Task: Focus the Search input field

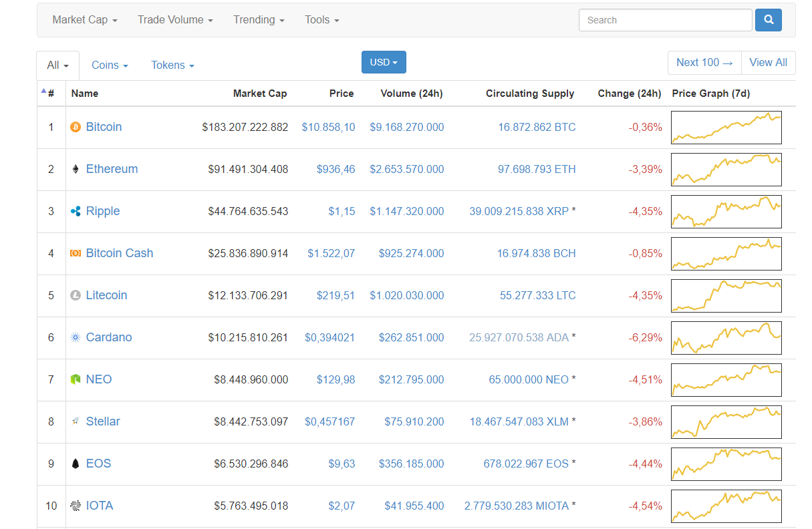Action: (x=666, y=20)
